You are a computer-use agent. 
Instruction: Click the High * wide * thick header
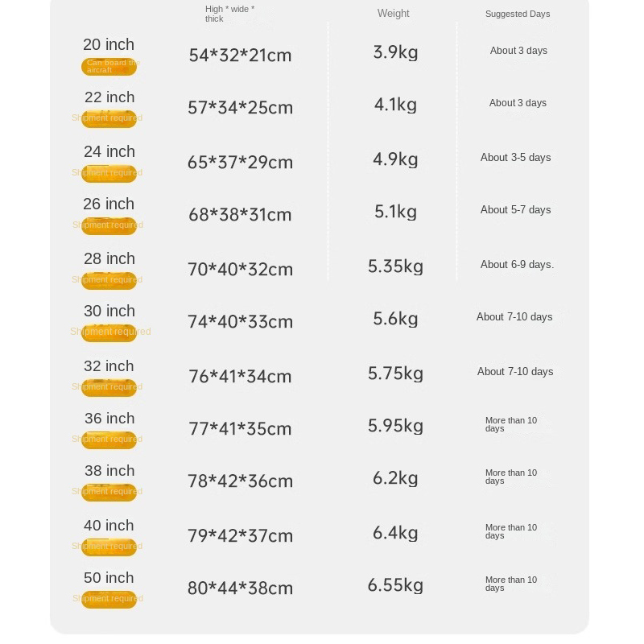coord(229,14)
